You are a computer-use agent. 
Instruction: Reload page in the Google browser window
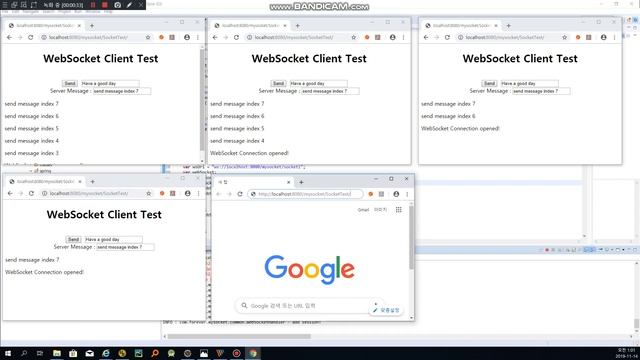click(240, 194)
